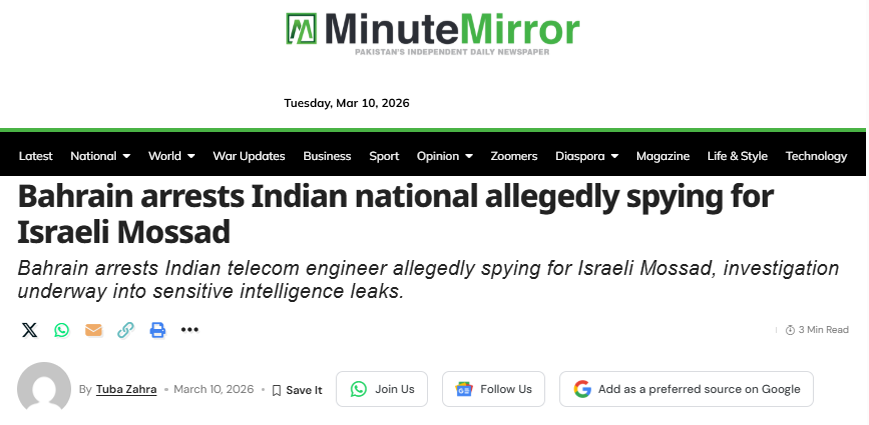Open author Tuba Zahra profile link

tap(126, 389)
